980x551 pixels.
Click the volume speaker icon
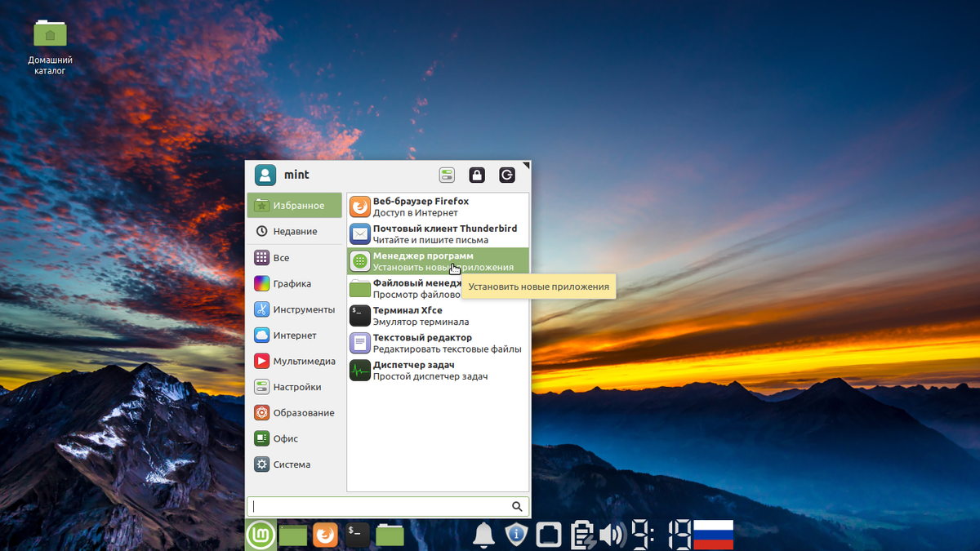tap(612, 535)
